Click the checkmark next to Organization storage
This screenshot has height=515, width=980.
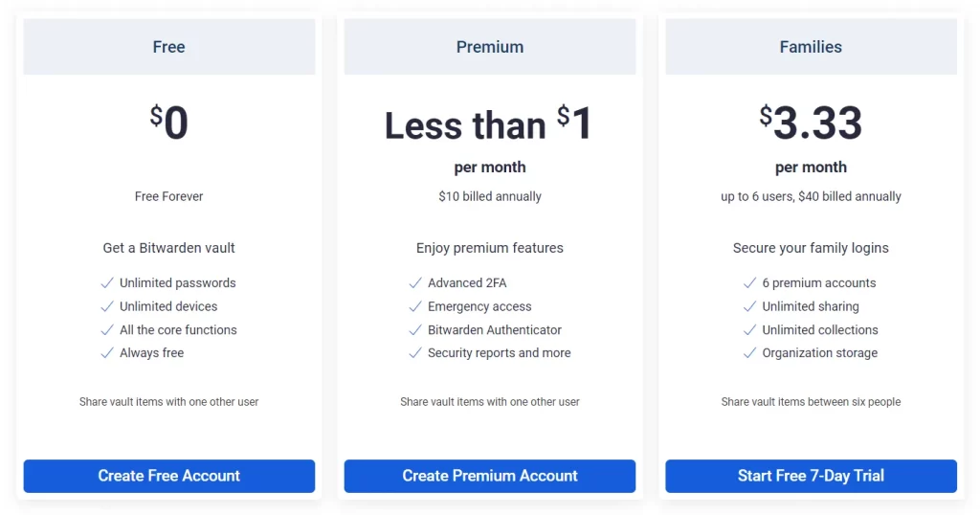click(x=749, y=353)
